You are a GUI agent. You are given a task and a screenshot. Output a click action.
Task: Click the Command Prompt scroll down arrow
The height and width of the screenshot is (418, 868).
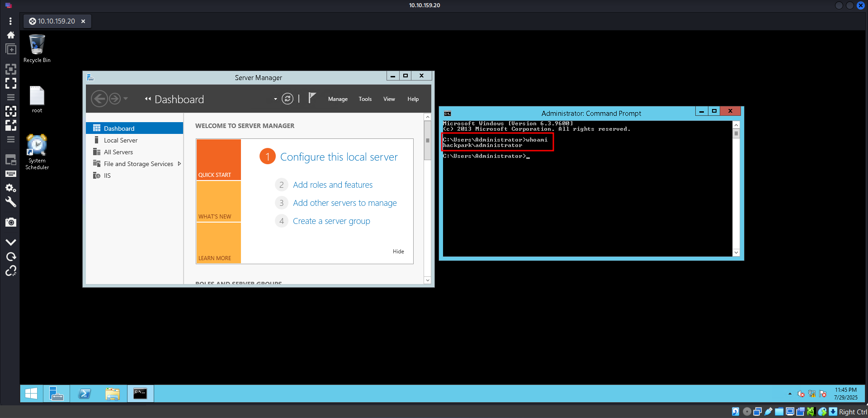click(736, 252)
